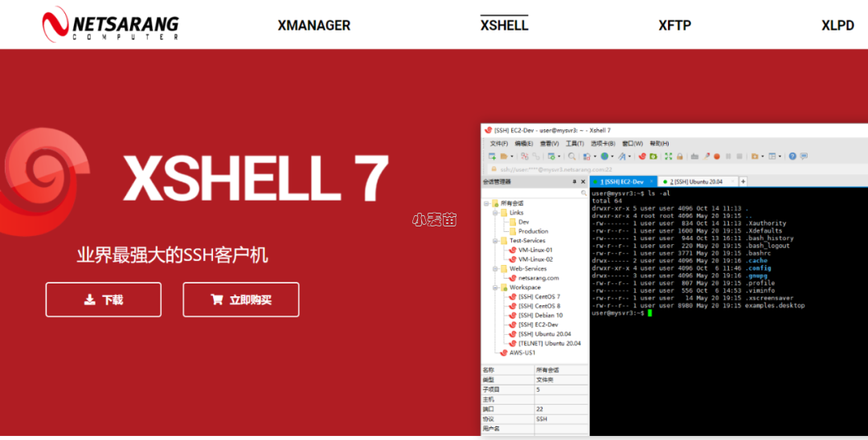Click the 下载 download button

(104, 299)
